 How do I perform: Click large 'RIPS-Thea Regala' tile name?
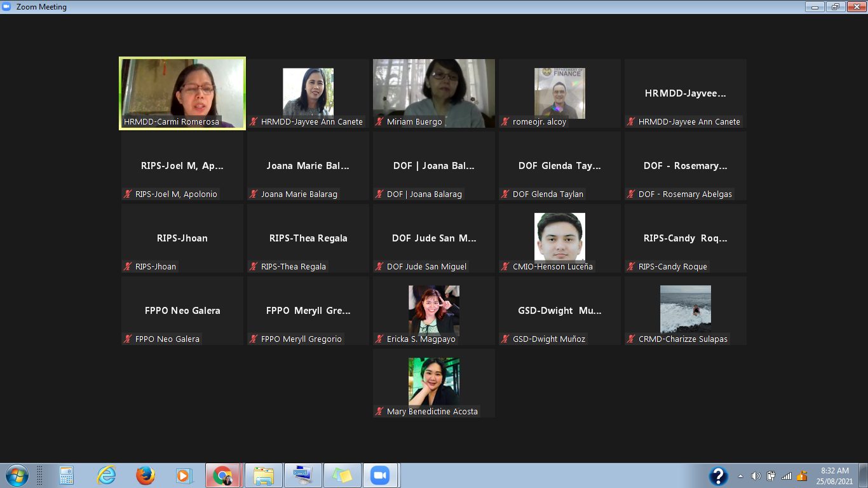point(308,238)
